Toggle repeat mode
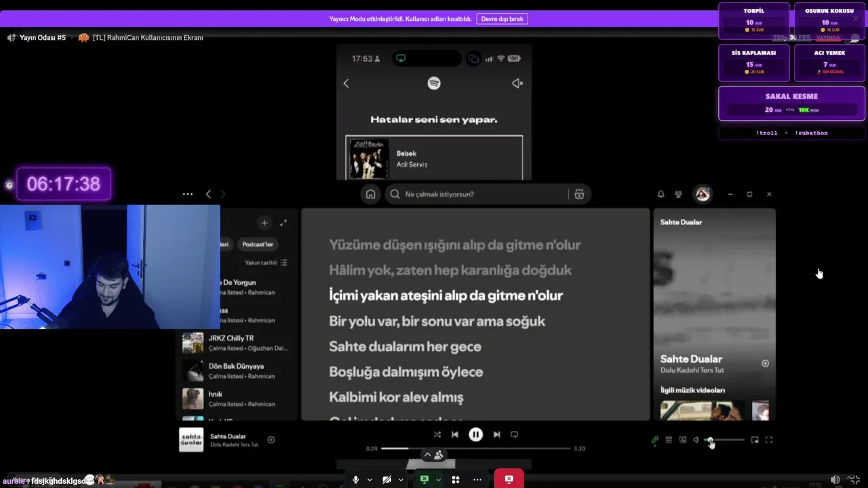868x488 pixels. click(x=514, y=434)
